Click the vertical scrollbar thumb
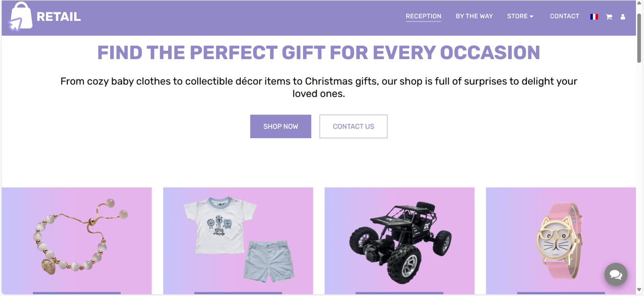The height and width of the screenshot is (296, 644). coord(639,37)
